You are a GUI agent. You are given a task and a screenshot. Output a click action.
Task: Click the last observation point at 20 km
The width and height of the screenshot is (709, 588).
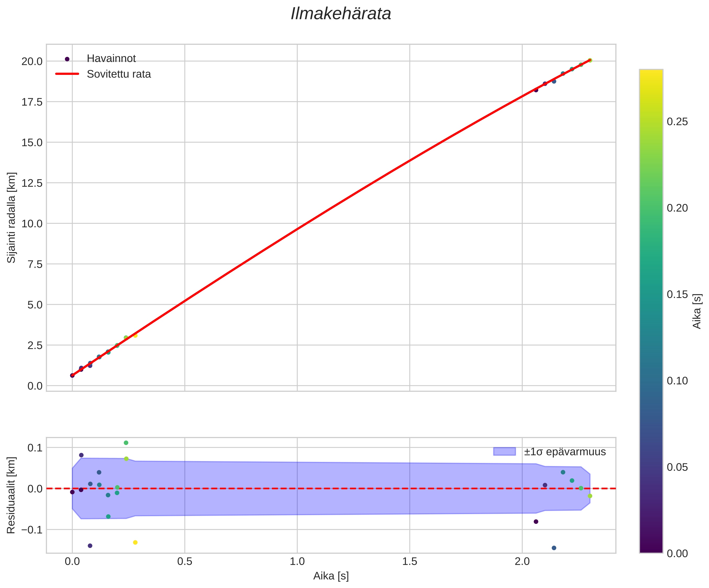click(590, 60)
